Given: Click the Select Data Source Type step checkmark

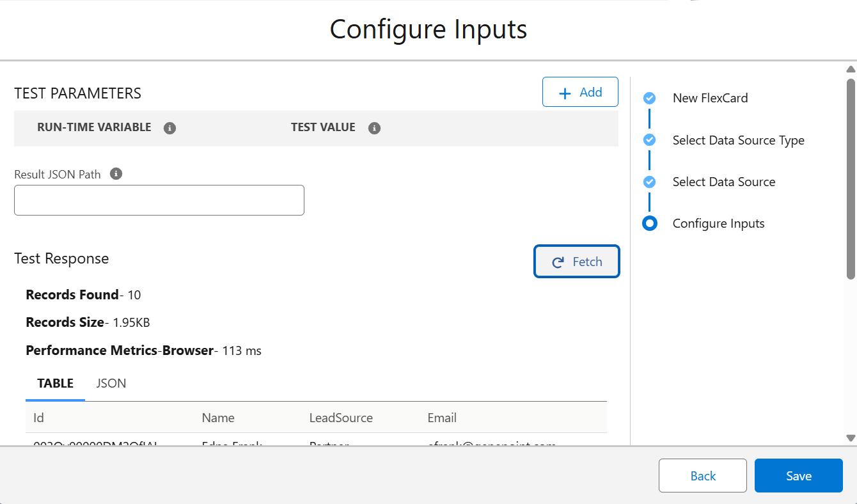Looking at the screenshot, I should tap(649, 140).
